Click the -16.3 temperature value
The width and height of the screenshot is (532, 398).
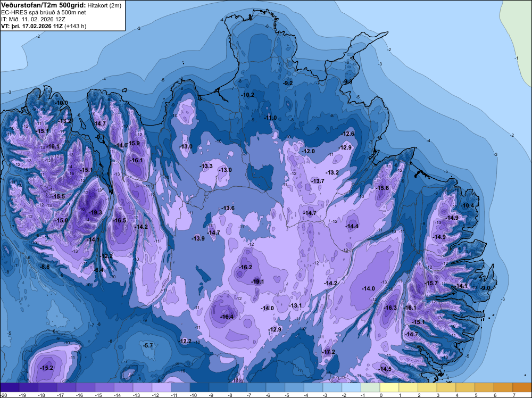pos(390,308)
